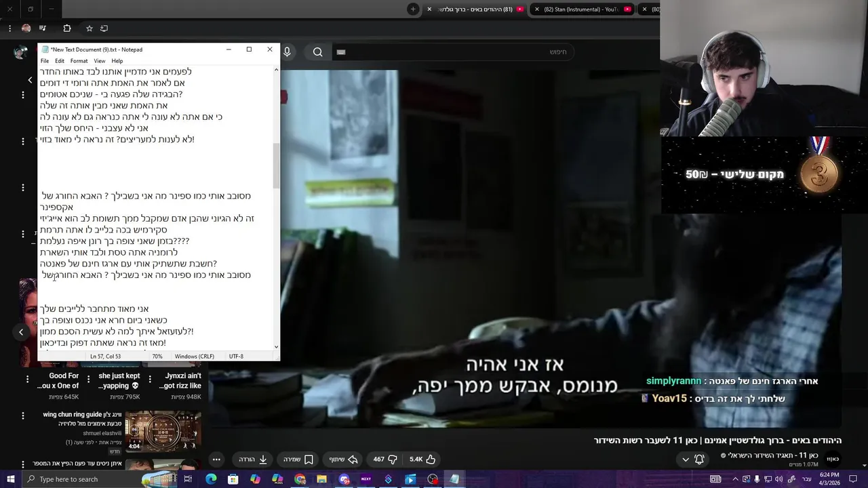
Task: Click the YouTube voice search microphone icon
Action: click(288, 52)
